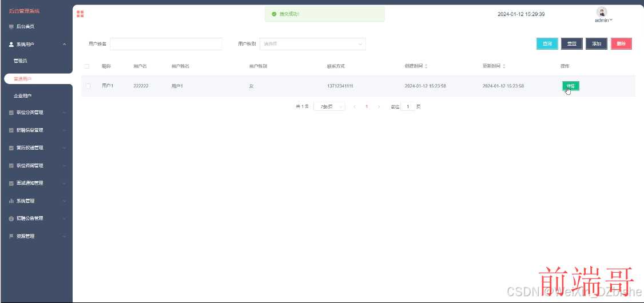The image size is (644, 303).
Task: Go to previous page arrow
Action: [355, 107]
